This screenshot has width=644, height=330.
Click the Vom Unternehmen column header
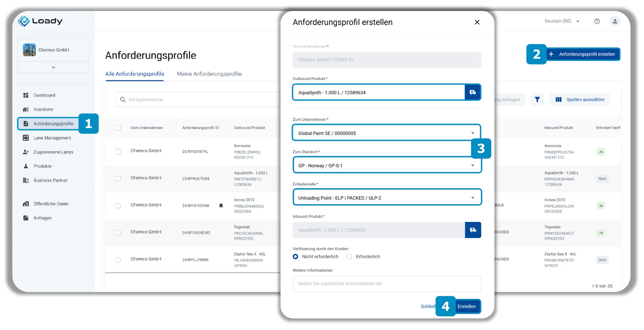(147, 128)
